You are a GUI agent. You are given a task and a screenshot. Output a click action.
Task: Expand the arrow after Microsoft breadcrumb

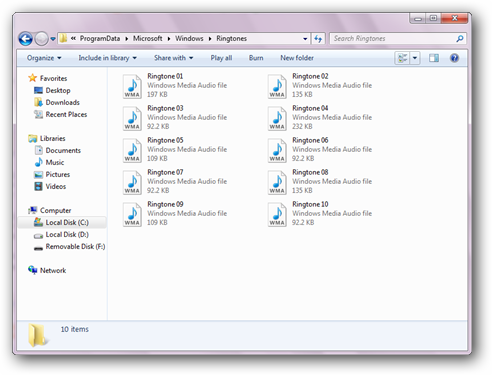point(169,39)
